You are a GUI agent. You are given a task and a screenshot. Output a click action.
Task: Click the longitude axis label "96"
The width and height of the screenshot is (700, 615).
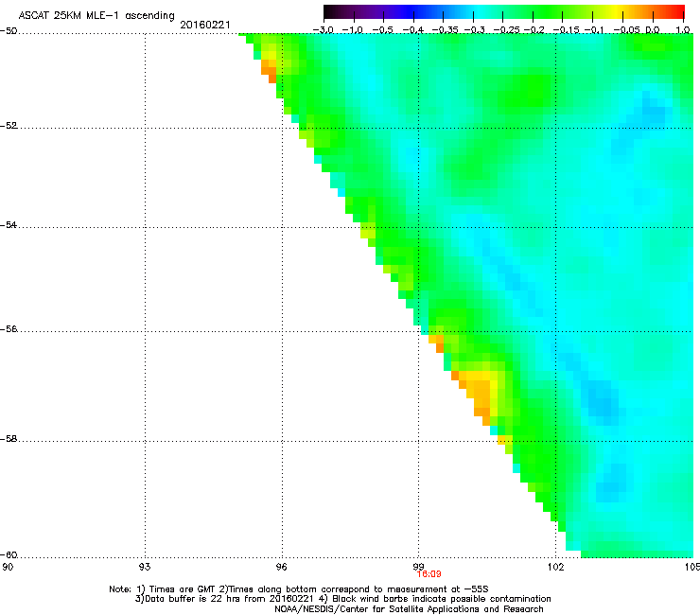(x=282, y=567)
